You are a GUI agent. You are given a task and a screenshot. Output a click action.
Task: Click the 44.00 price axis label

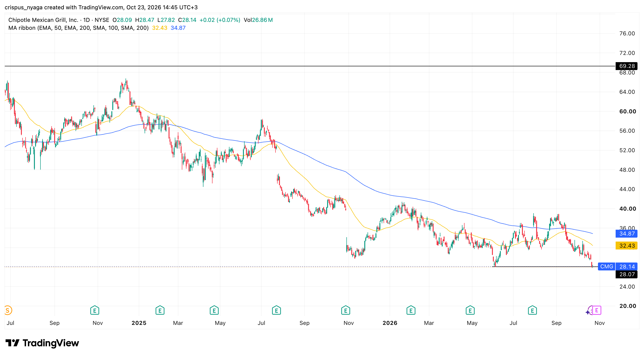click(627, 189)
